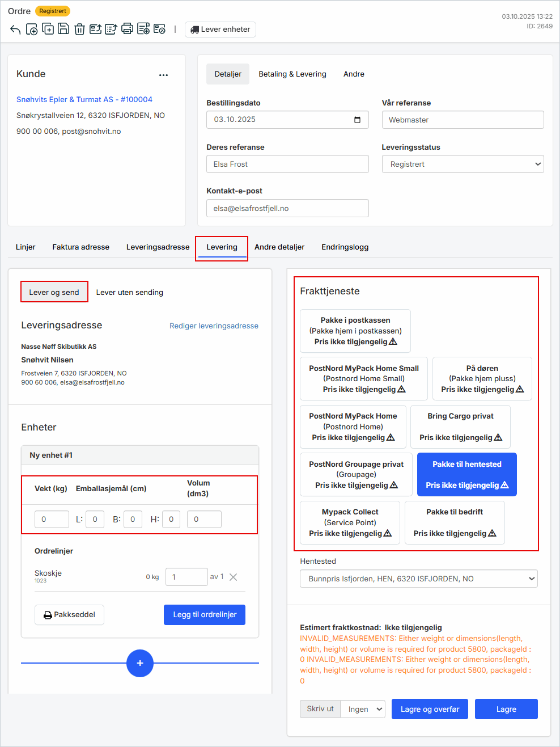Choose Bring Cargo privat freight option
The width and height of the screenshot is (560, 747).
tap(460, 427)
